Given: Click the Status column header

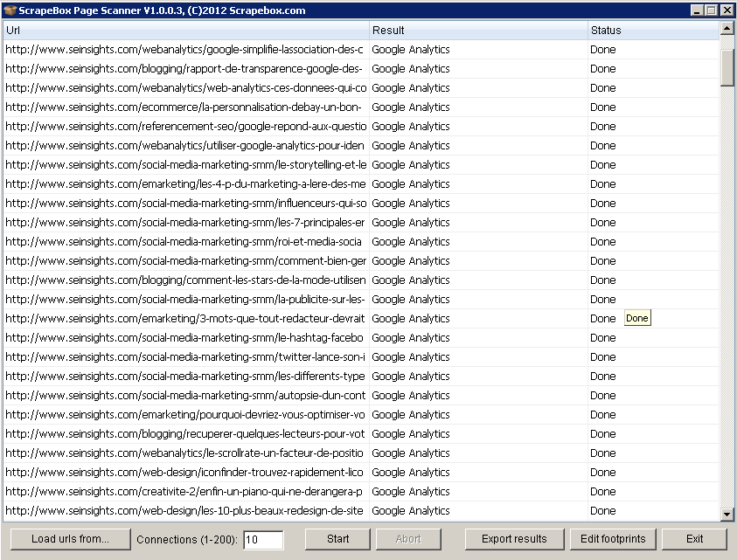Looking at the screenshot, I should click(x=652, y=30).
